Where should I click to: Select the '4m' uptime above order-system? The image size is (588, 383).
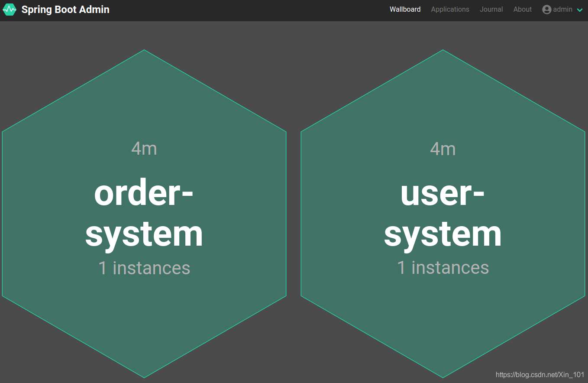tap(144, 149)
